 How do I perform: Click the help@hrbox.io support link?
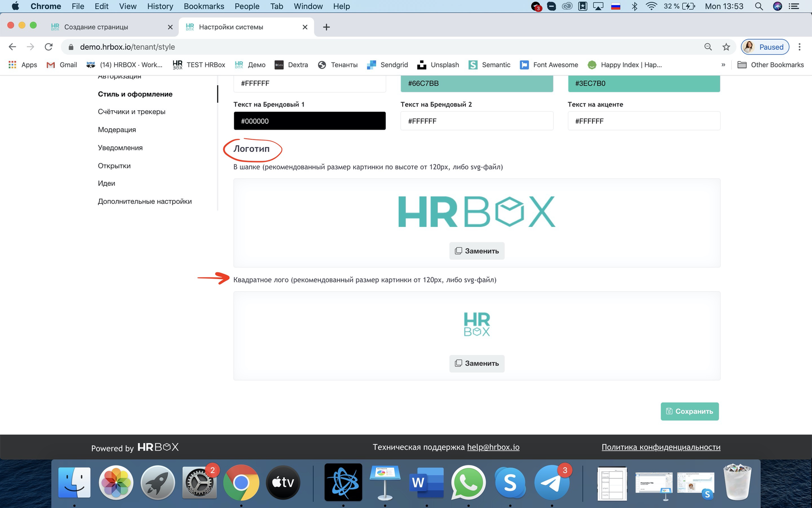[493, 447]
